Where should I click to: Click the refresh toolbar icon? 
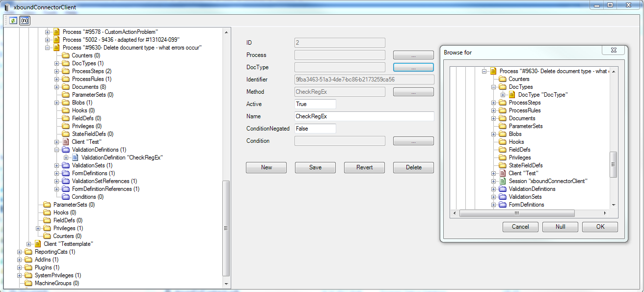[x=12, y=21]
